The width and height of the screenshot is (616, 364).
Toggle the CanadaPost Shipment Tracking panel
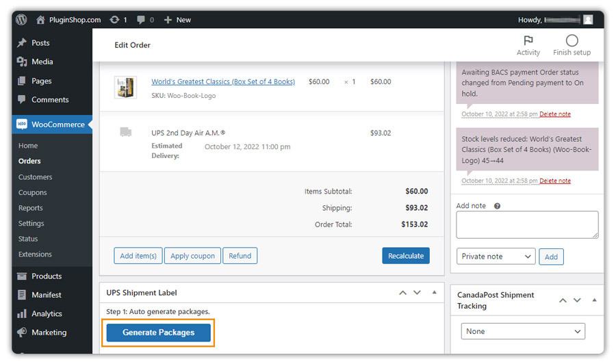(x=593, y=300)
